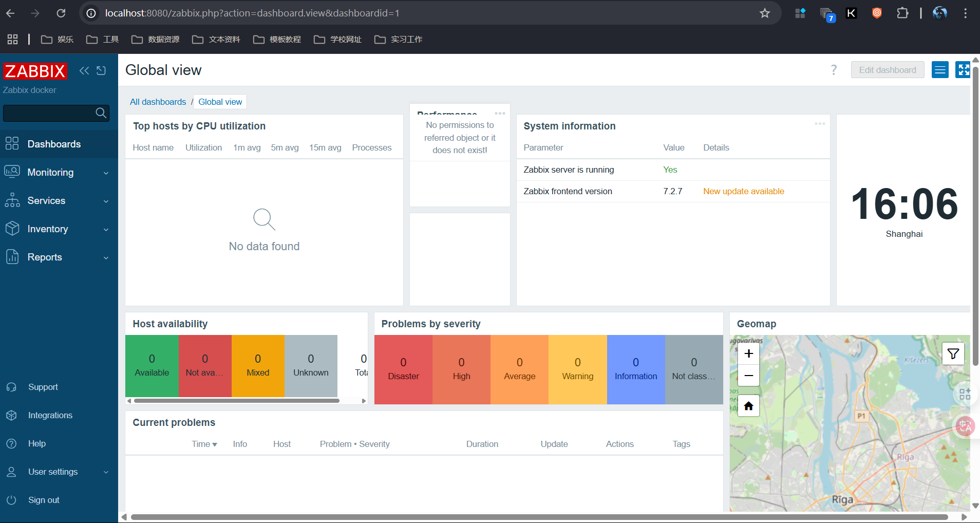Image resolution: width=980 pixels, height=523 pixels.
Task: Zoom out on the Geomap
Action: (748, 376)
